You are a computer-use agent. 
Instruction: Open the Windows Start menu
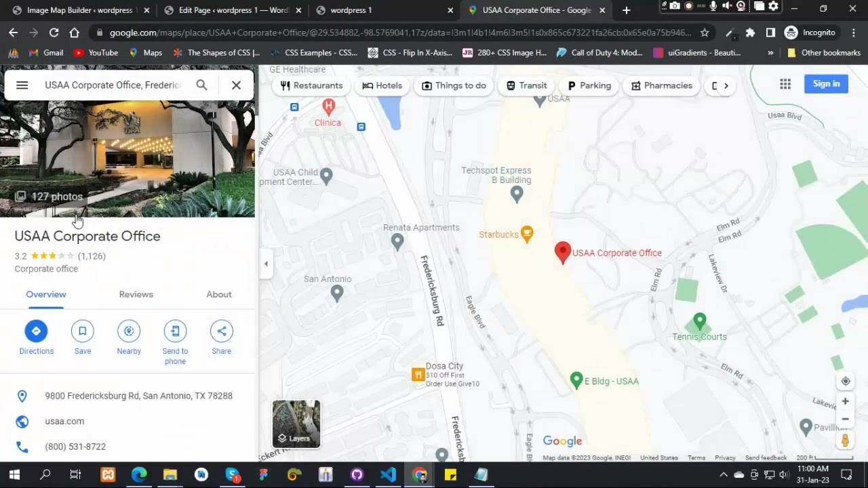(x=14, y=474)
